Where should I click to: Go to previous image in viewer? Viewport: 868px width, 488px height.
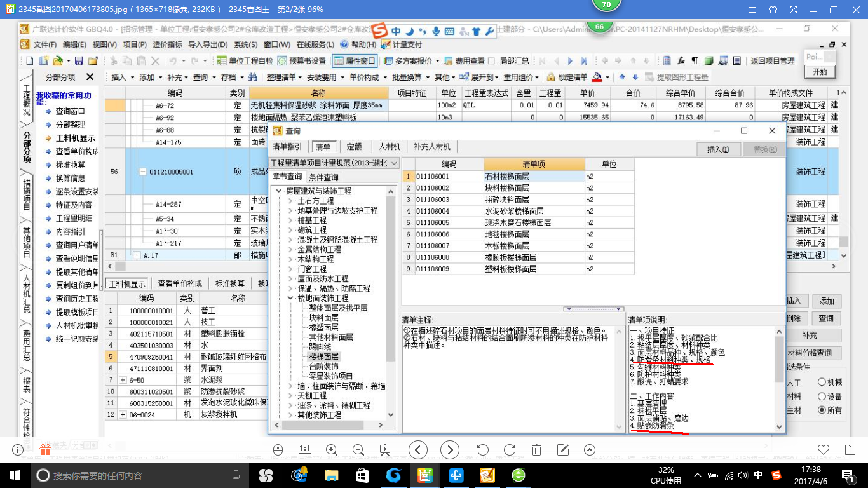[x=417, y=450]
